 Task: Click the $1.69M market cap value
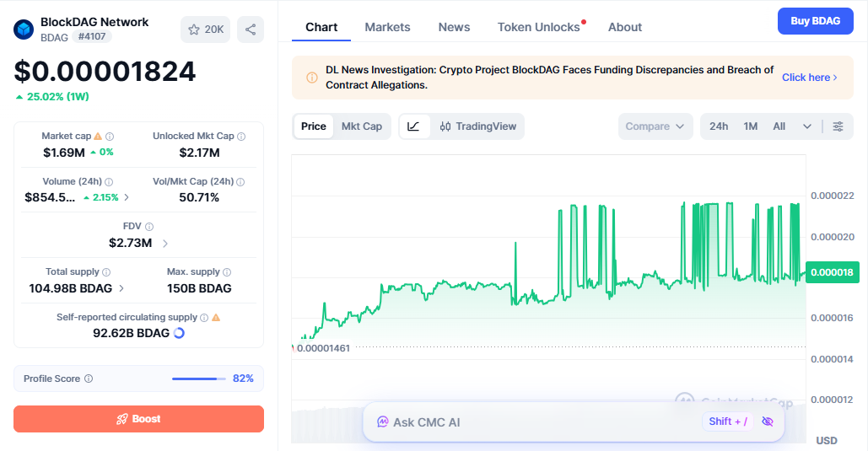64,153
